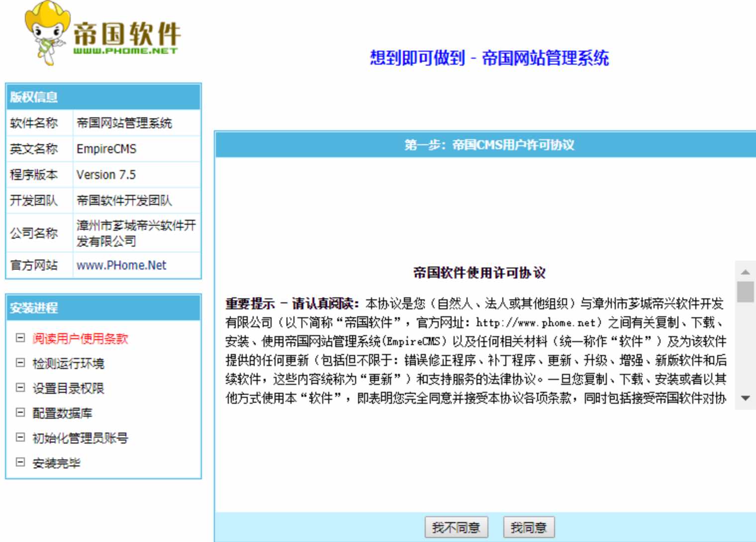This screenshot has height=542, width=756.
Task: Click the minus icon beside 配置数据库
Action: pyautogui.click(x=20, y=413)
